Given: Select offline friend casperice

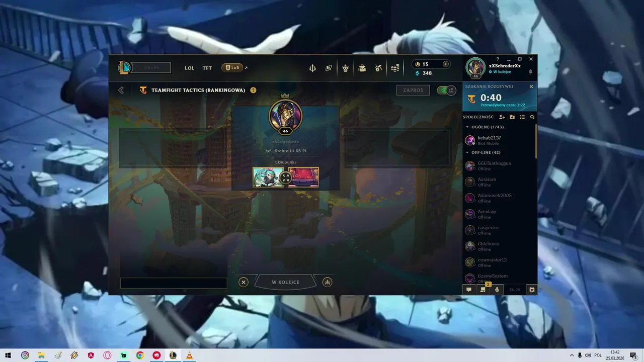Looking at the screenshot, I should click(499, 230).
